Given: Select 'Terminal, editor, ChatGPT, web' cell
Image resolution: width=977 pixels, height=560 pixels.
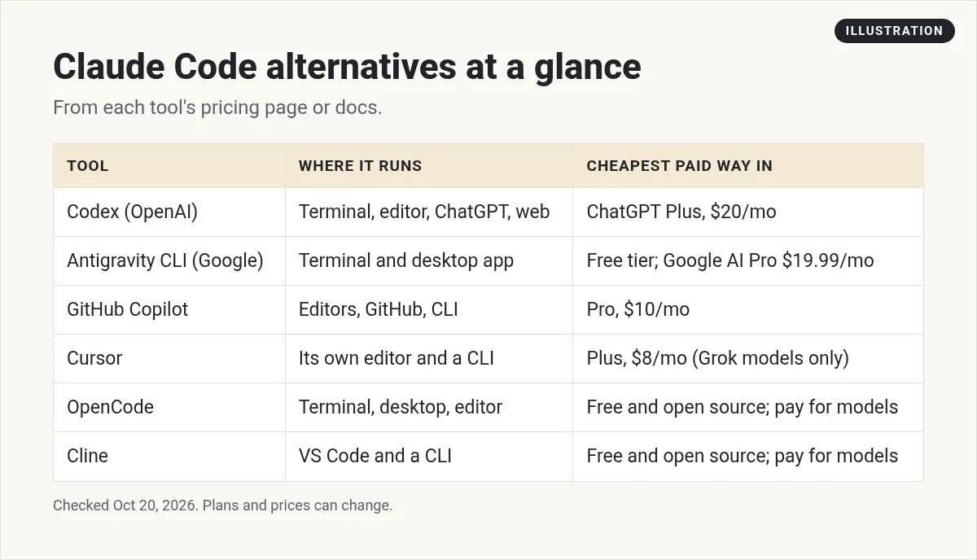Looking at the screenshot, I should click(429, 212).
